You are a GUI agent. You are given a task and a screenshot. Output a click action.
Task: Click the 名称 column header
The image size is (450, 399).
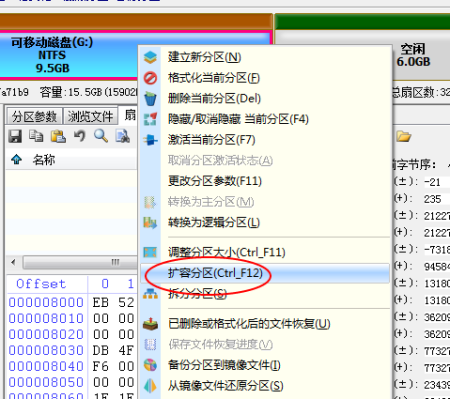(44, 160)
